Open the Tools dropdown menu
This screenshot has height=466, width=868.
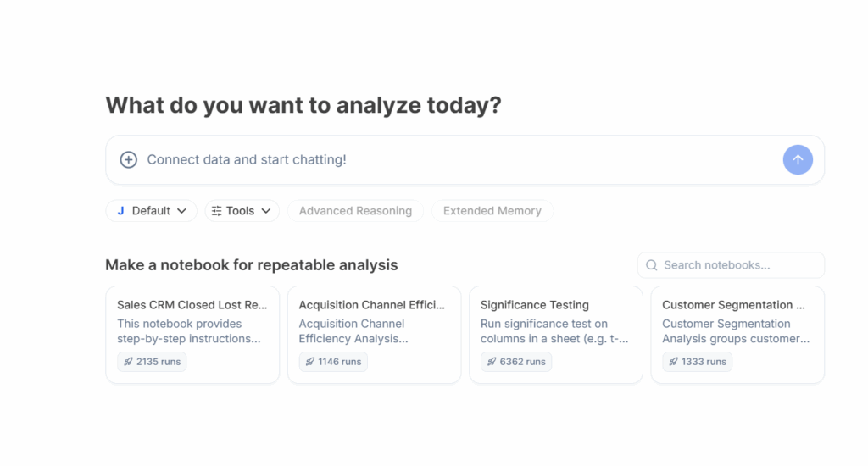[242, 211]
